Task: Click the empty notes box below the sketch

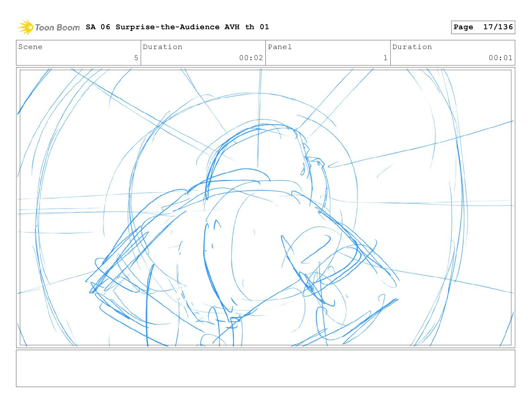Action: click(265, 368)
